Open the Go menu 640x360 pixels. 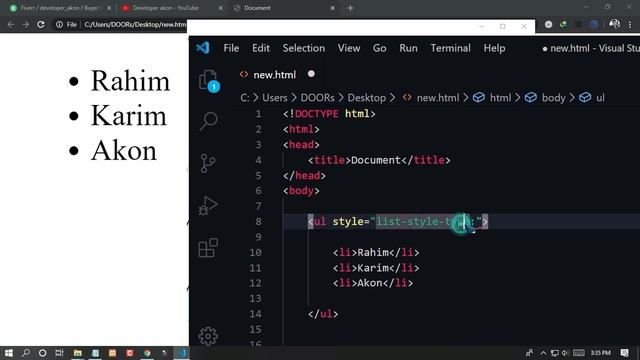tap(380, 48)
